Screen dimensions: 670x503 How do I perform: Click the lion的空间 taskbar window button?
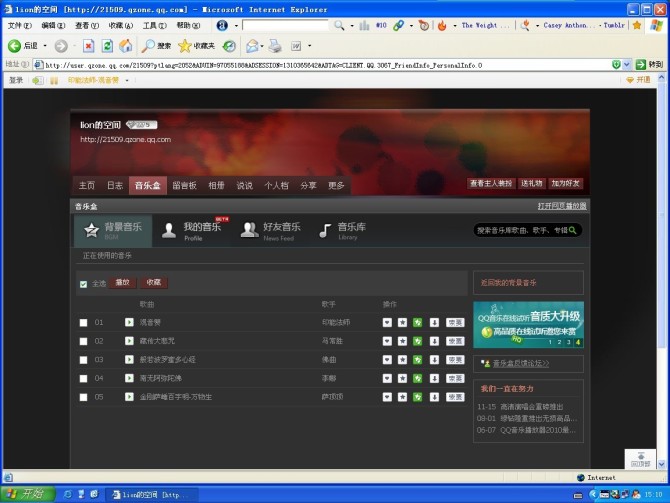[x=152, y=495]
